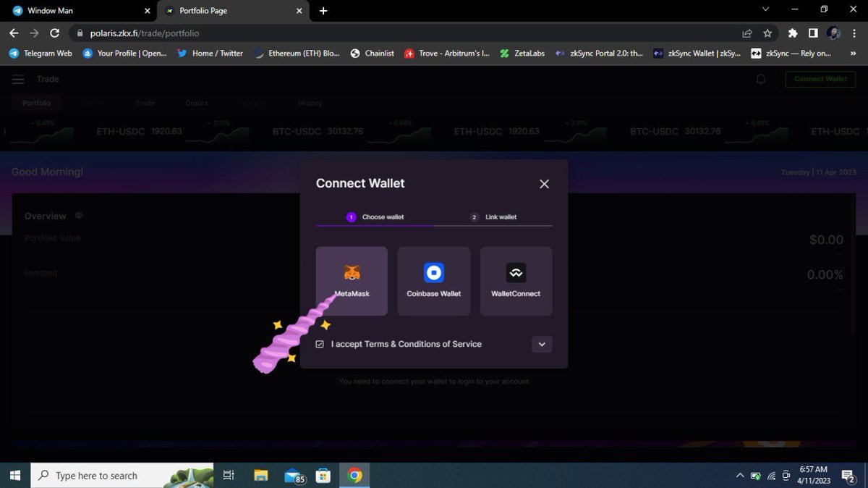Screen dimensions: 868x488
Task: Open Home / Twitter bookmark
Action: (x=210, y=53)
